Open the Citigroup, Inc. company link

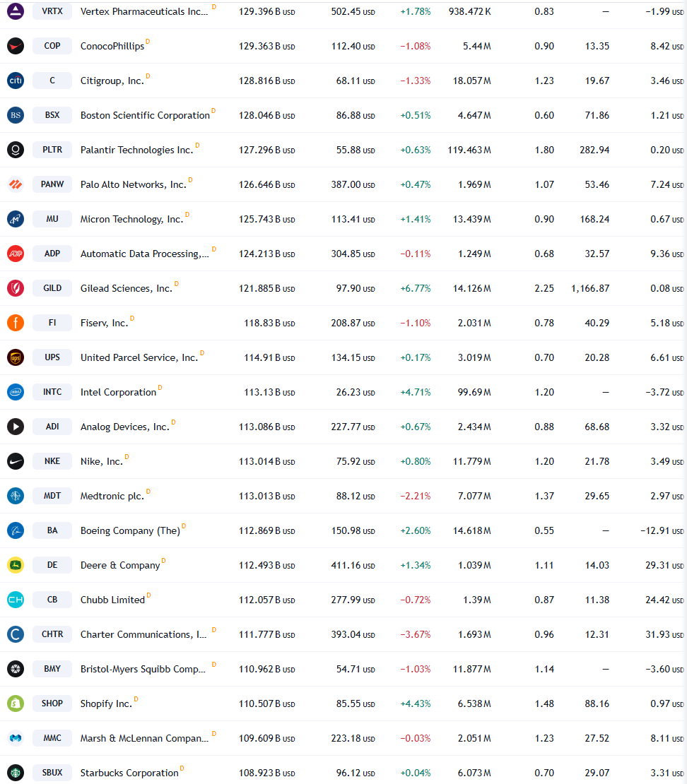[x=112, y=81]
